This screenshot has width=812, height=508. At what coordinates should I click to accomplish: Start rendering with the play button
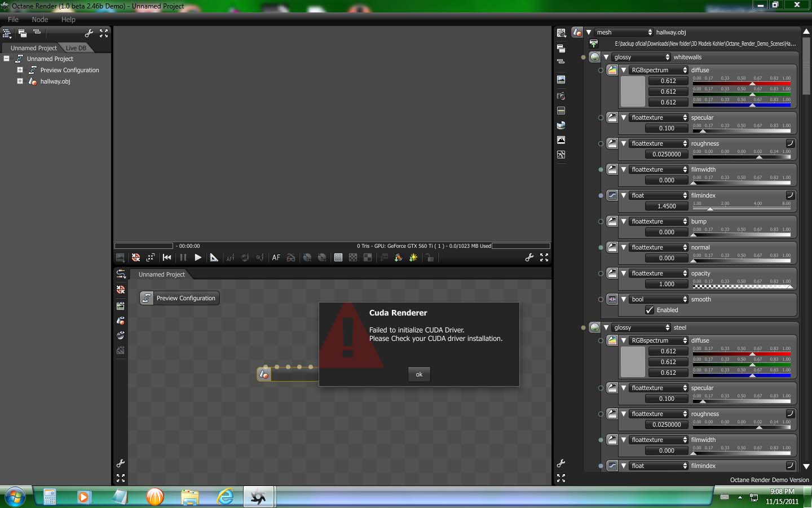tap(198, 257)
